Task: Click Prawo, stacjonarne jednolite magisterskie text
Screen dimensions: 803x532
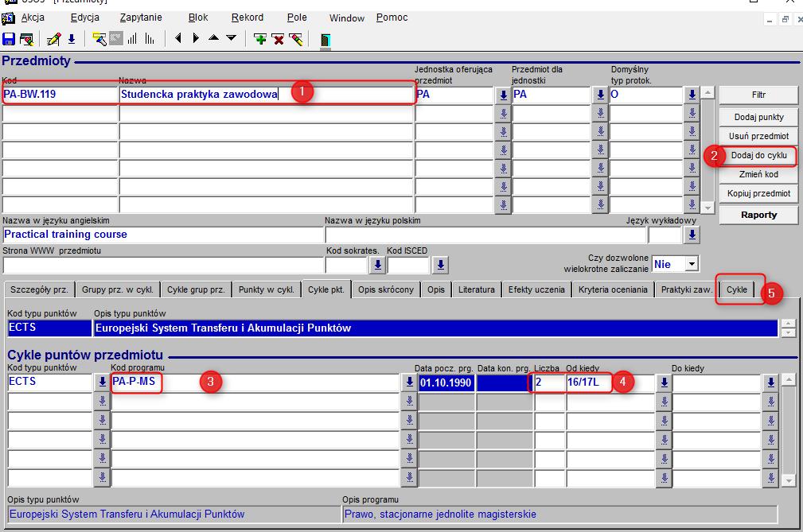Action: click(440, 514)
